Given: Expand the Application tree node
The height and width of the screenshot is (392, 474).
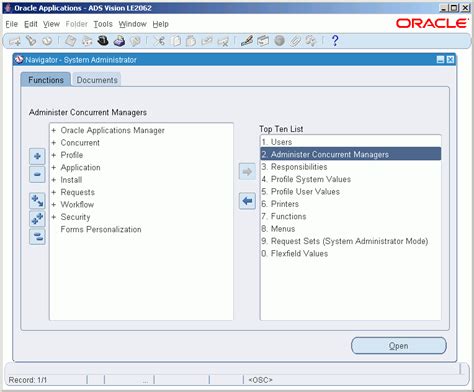Looking at the screenshot, I should pyautogui.click(x=54, y=168).
